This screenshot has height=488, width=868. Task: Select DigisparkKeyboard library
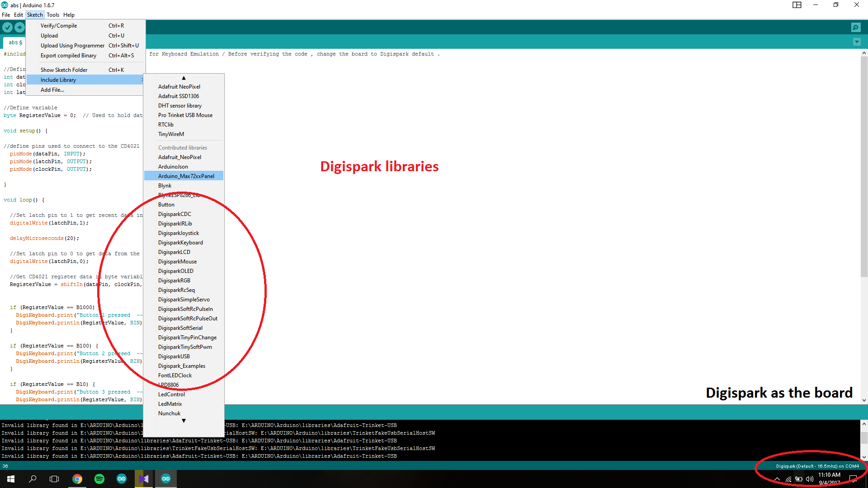180,243
